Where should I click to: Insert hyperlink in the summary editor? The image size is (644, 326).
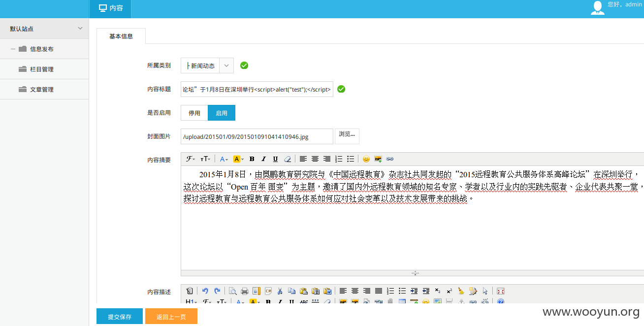[x=390, y=159]
